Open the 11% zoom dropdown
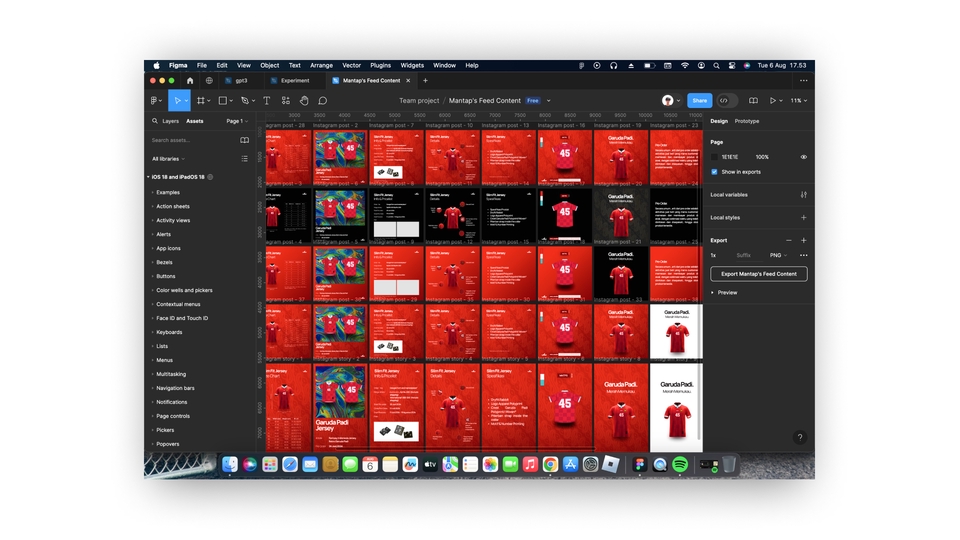 tap(798, 100)
